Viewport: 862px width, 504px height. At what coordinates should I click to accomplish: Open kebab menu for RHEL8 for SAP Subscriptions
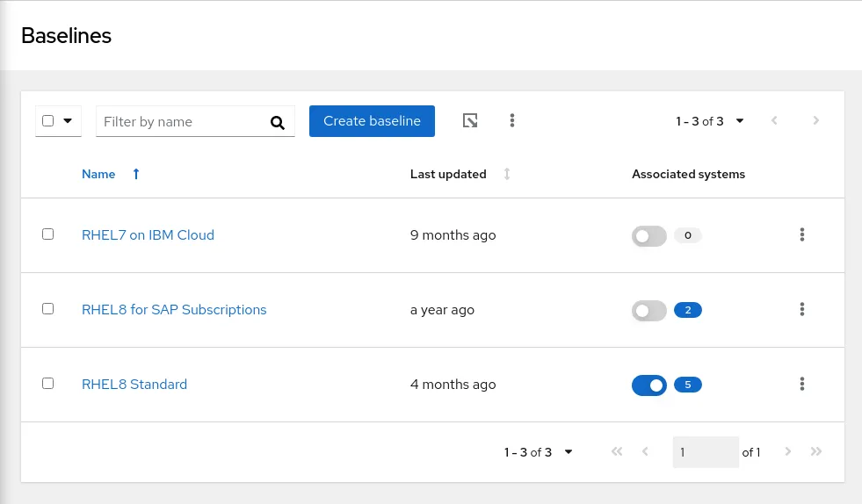[x=801, y=310]
